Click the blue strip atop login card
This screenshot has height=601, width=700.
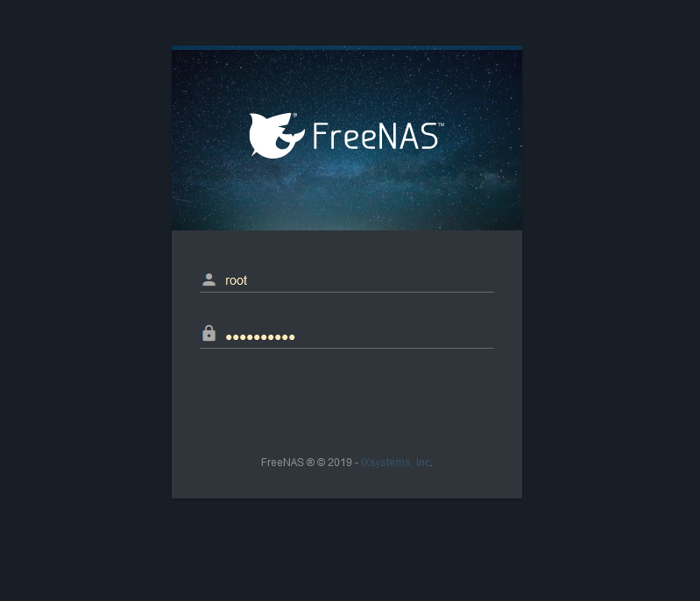[347, 47]
